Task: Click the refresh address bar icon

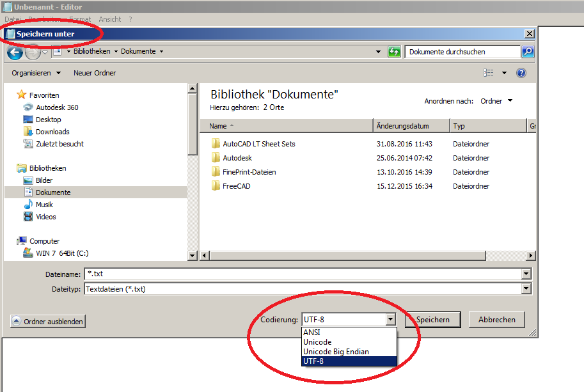Action: pyautogui.click(x=395, y=52)
